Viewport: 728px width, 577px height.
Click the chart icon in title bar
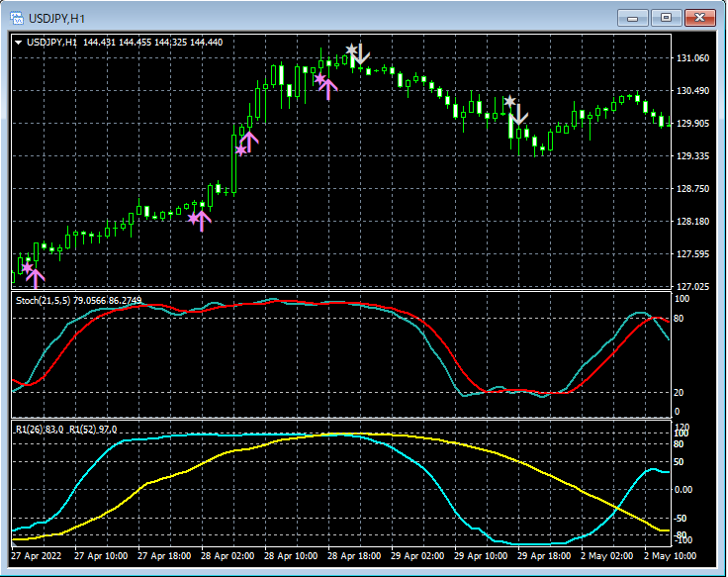(x=15, y=17)
